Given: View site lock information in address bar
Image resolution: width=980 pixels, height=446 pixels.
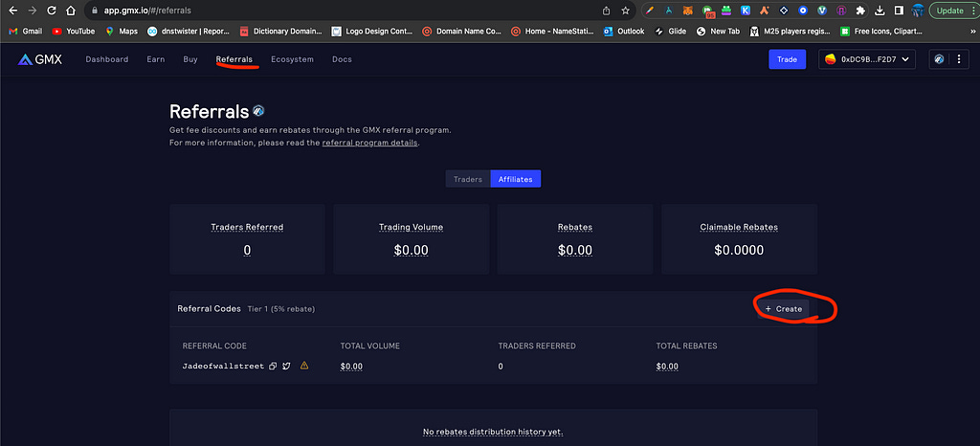Looking at the screenshot, I should click(95, 11).
